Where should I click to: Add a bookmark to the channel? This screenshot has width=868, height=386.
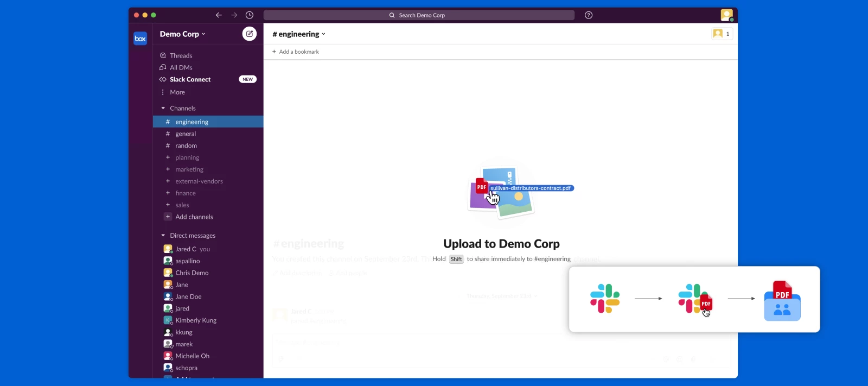[x=296, y=52]
